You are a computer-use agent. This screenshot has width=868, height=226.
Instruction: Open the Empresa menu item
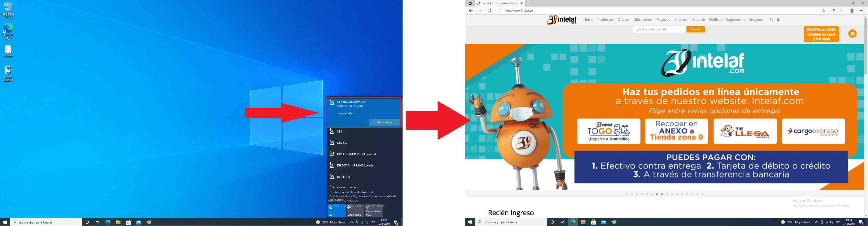(681, 20)
